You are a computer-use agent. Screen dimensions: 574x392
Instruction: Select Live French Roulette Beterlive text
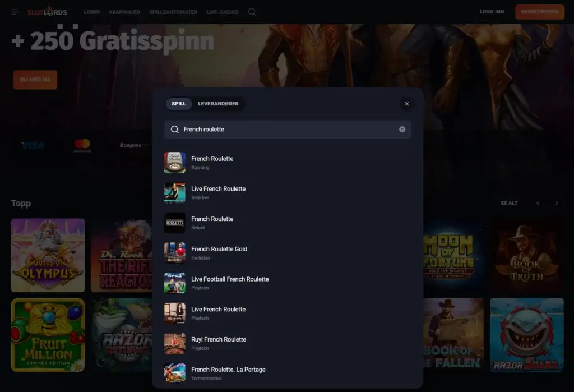(x=218, y=188)
